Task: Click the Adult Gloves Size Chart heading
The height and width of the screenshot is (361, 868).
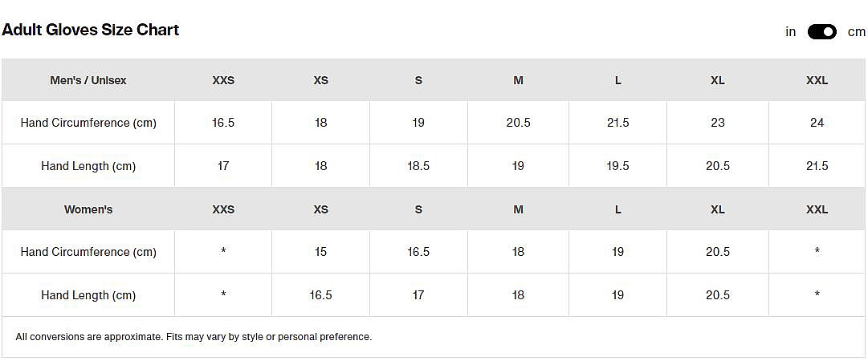Action: pos(91,30)
